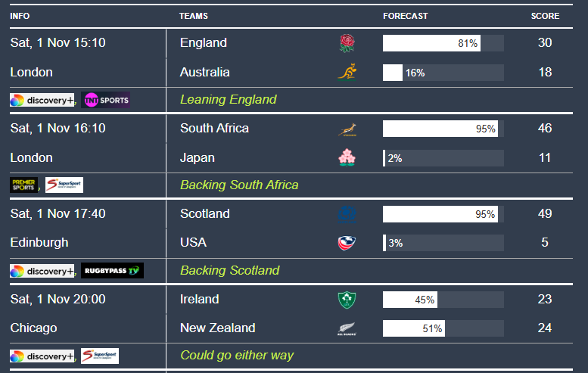Click the New Zealand All Blacks logo

(346, 329)
